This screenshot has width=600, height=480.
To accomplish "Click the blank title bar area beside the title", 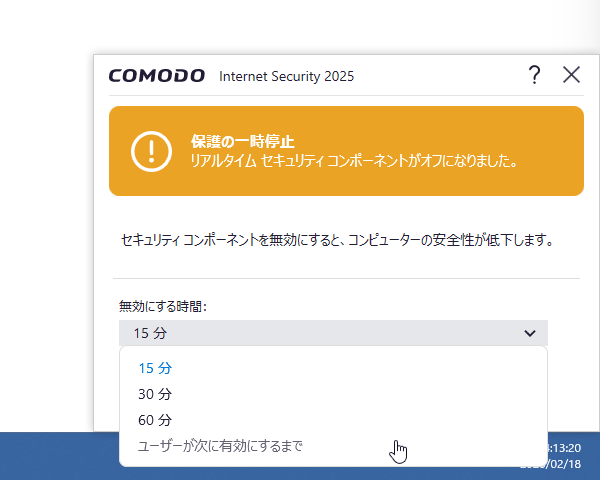I will click(x=440, y=75).
